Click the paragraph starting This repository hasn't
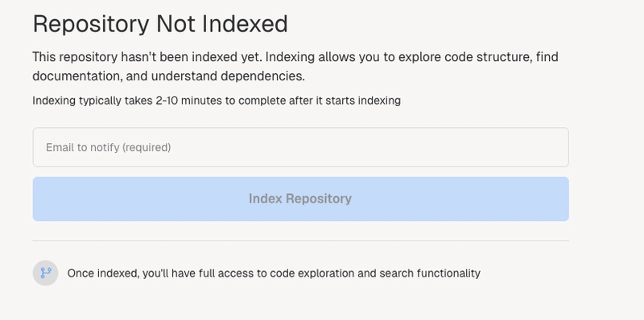Viewport: 644px width, 320px height. [295, 67]
